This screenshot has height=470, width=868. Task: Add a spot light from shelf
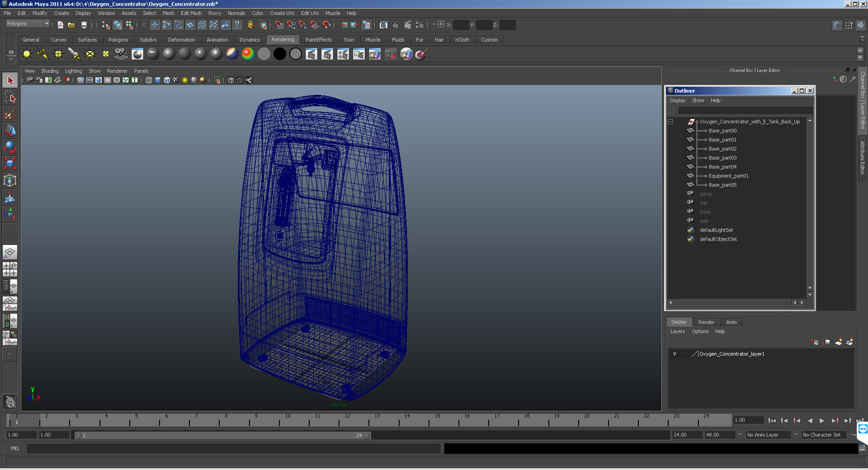tap(74, 54)
